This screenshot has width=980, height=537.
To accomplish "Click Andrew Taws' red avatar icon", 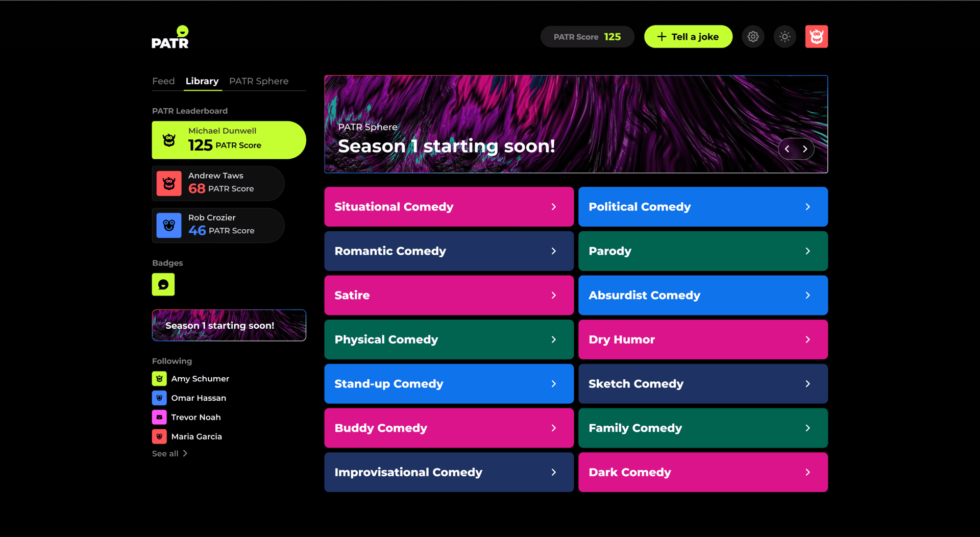I will [169, 183].
